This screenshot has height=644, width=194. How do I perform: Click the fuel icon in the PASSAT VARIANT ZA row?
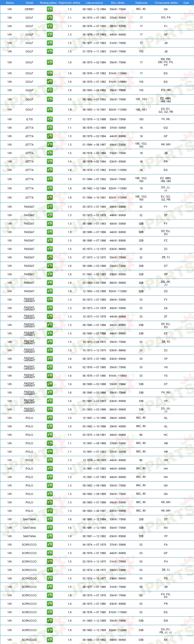(x=50, y=308)
